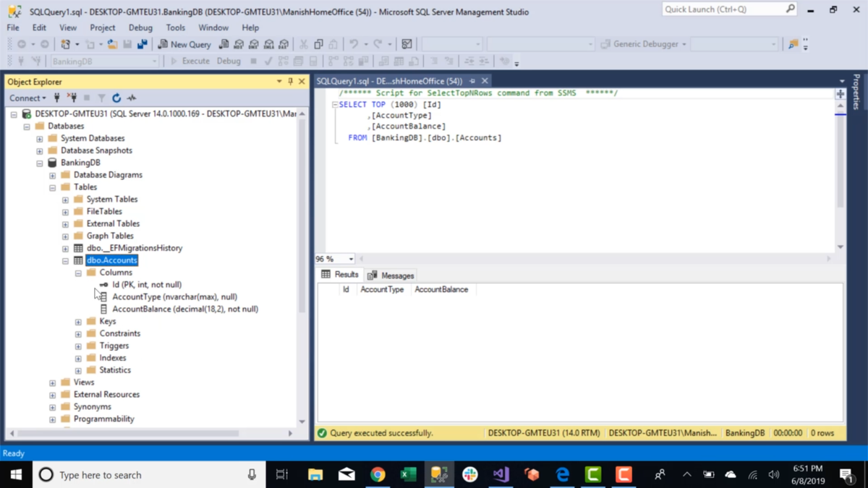Open Visual Studio from the taskbar
The image size is (868, 488).
[501, 474]
